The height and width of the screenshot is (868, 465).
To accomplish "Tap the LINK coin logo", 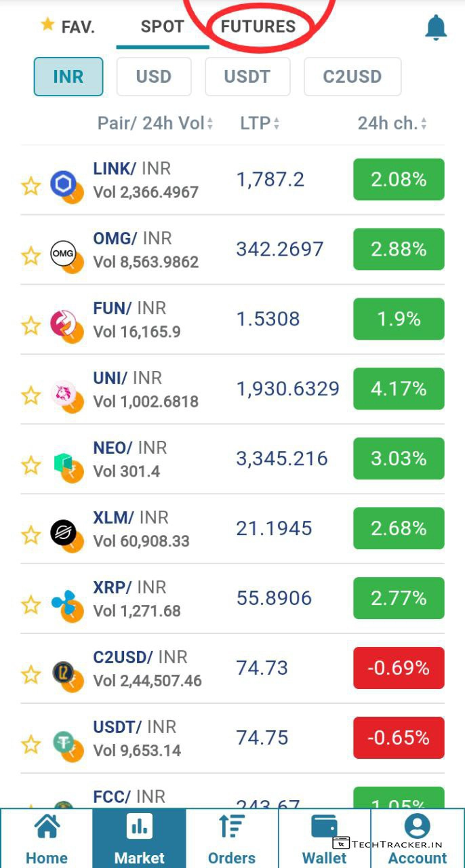I will click(x=64, y=184).
